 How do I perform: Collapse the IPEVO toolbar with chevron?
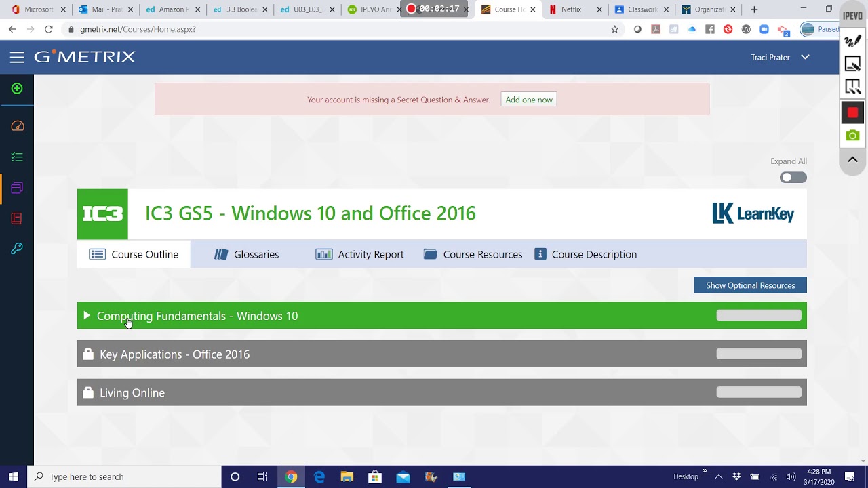click(852, 160)
